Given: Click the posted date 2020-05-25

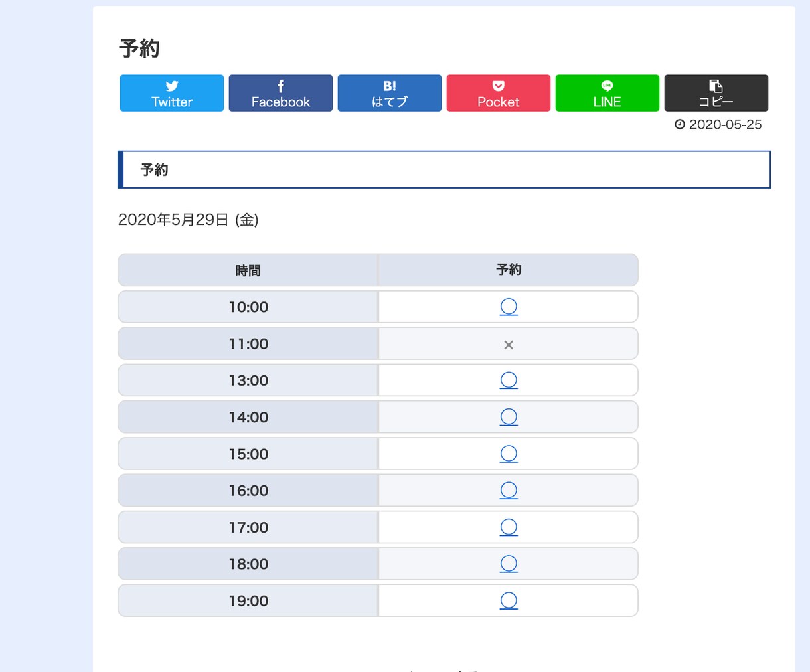Looking at the screenshot, I should 725,124.
